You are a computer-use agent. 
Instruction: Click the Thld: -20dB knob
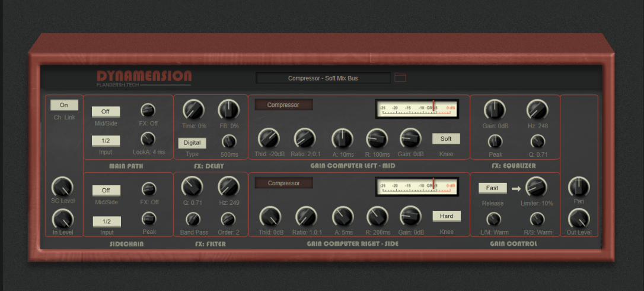[269, 139]
